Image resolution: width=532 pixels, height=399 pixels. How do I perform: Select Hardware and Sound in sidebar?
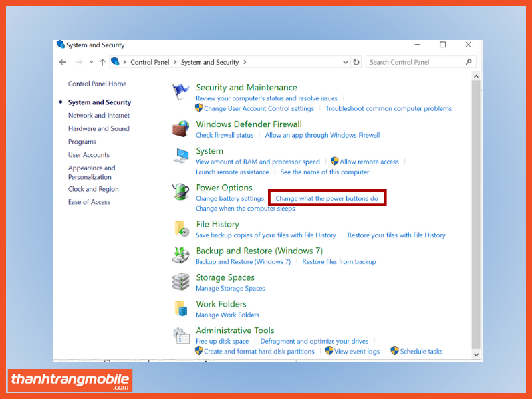click(x=98, y=128)
